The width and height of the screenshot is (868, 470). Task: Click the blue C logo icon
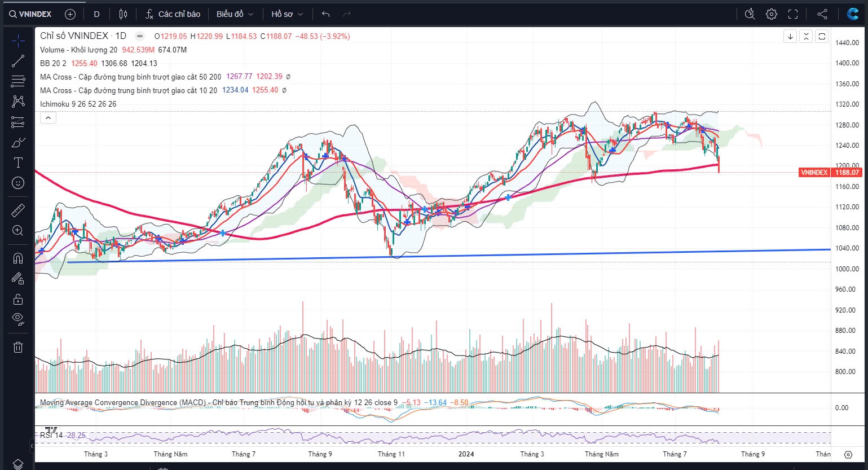(x=852, y=14)
